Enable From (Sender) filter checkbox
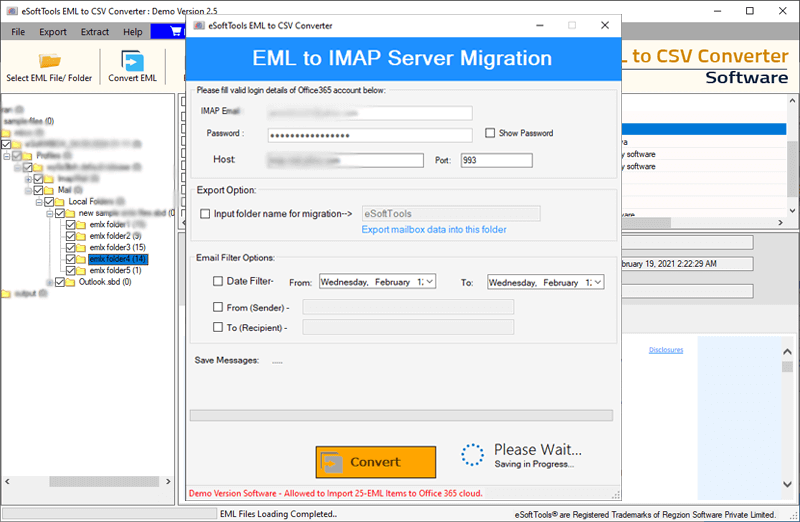Screen dimensions: 800x522 [218, 307]
